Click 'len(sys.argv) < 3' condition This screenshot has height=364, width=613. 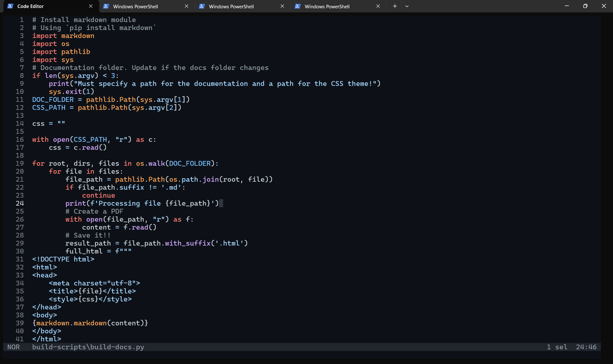pyautogui.click(x=80, y=76)
